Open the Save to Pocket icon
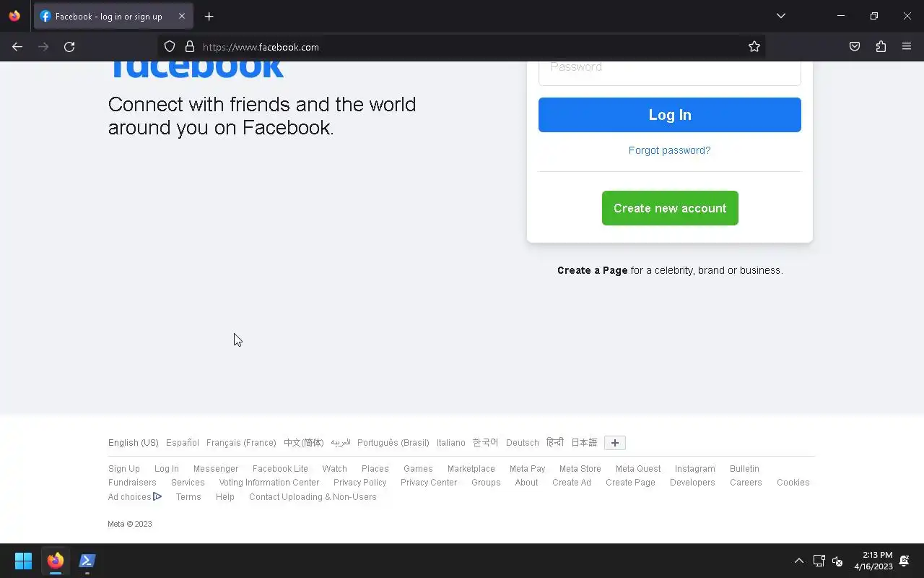This screenshot has height=578, width=924. click(855, 47)
